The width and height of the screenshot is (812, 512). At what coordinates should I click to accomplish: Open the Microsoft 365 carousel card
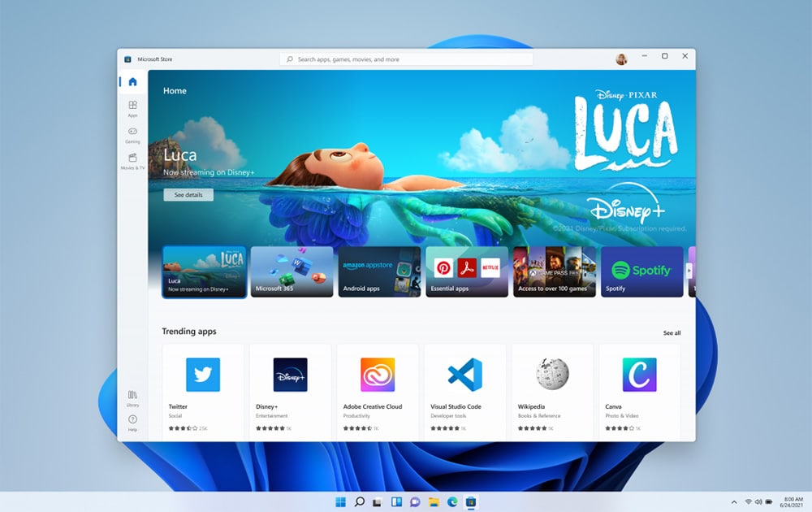(x=292, y=271)
